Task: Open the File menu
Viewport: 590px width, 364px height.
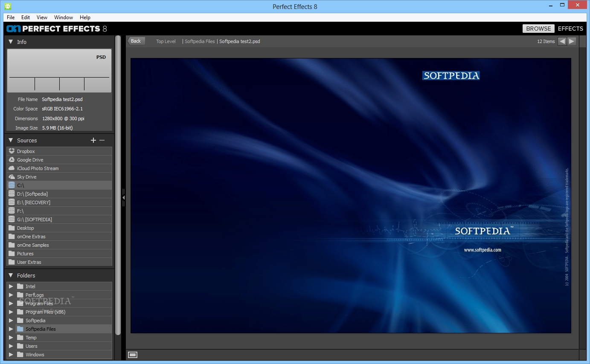Action: click(x=11, y=17)
